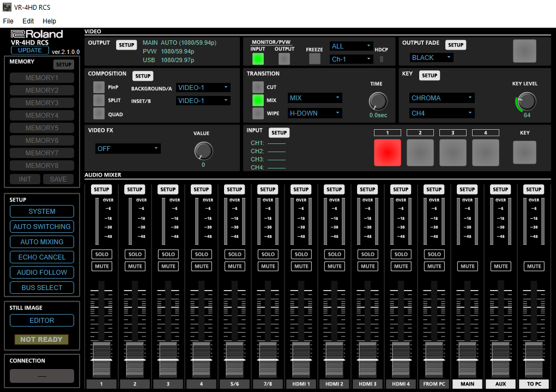Solo the HDMI 1 audio channel
This screenshot has height=392, width=556.
(x=301, y=254)
